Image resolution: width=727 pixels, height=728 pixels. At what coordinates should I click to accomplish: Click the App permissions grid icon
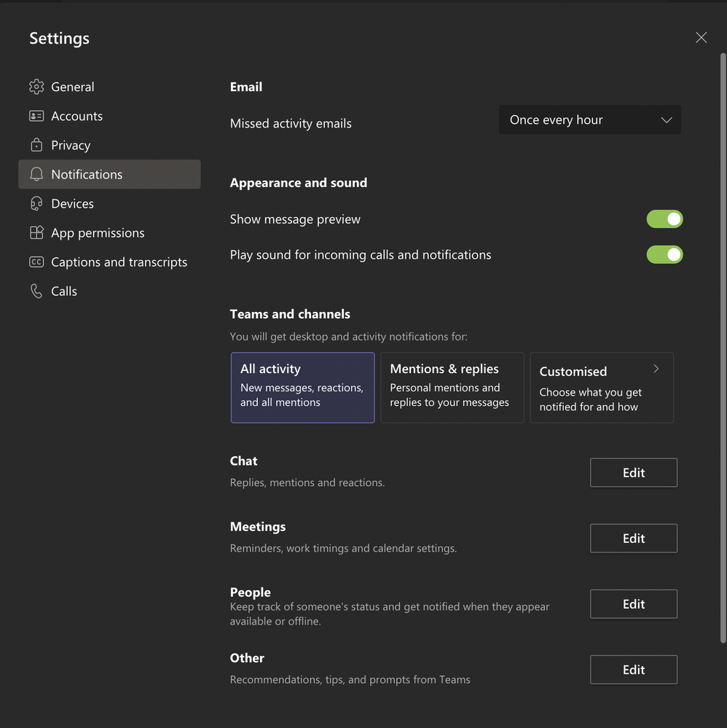36,232
